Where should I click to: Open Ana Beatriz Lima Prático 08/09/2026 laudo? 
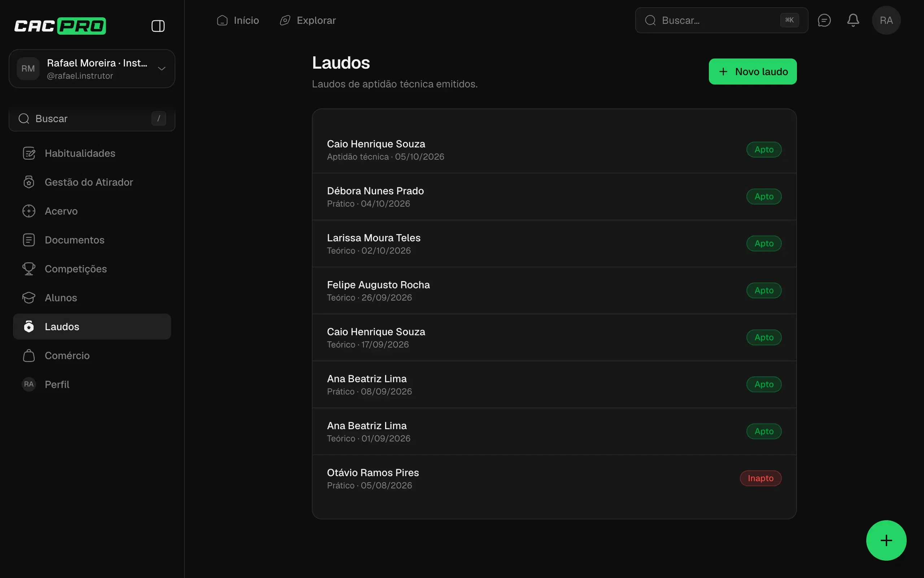coord(554,385)
